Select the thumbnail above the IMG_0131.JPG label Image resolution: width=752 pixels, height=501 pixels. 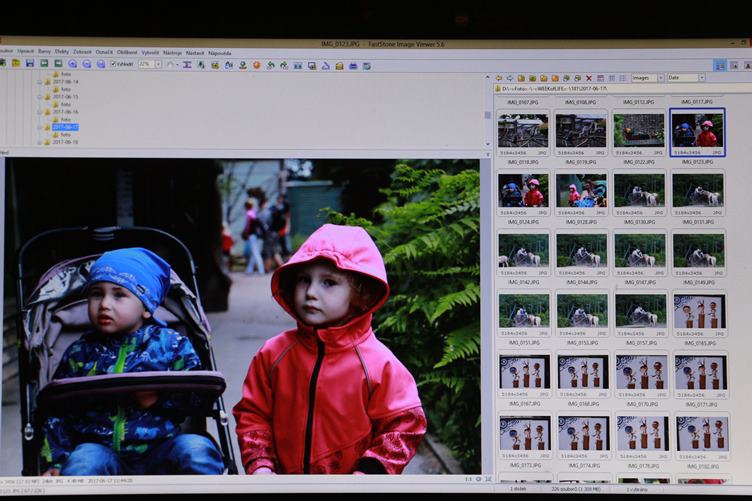coord(698,193)
